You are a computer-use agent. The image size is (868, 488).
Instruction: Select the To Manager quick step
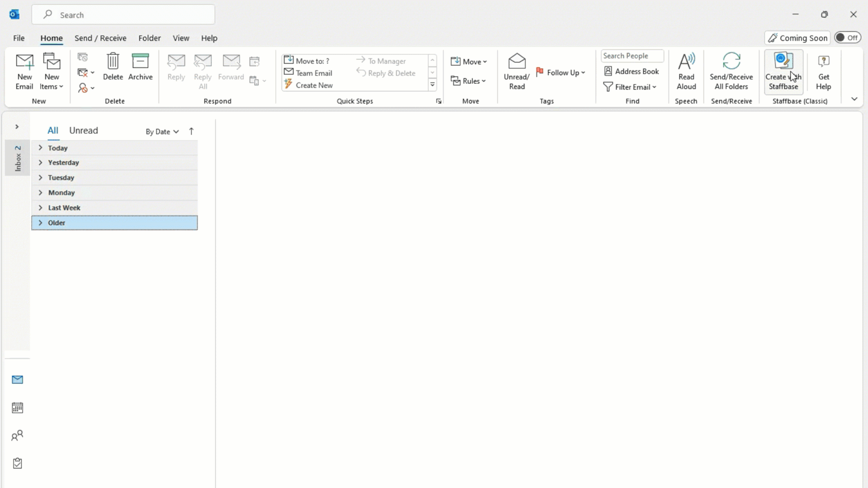[381, 61]
